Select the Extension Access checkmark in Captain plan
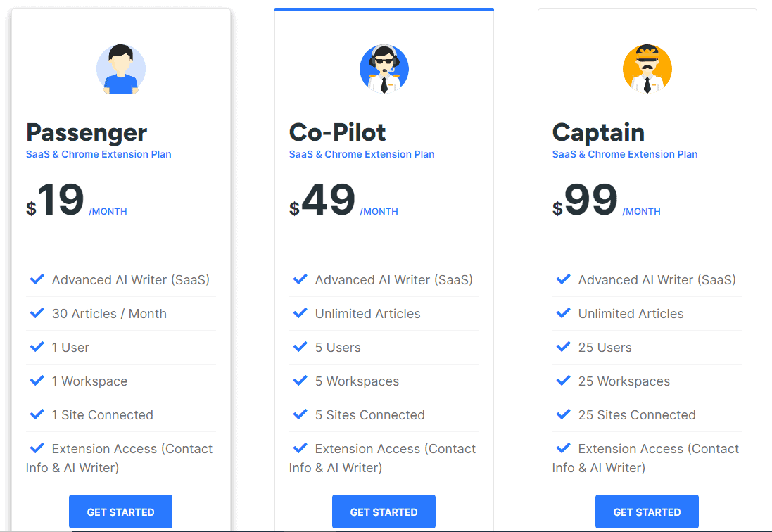 point(563,448)
